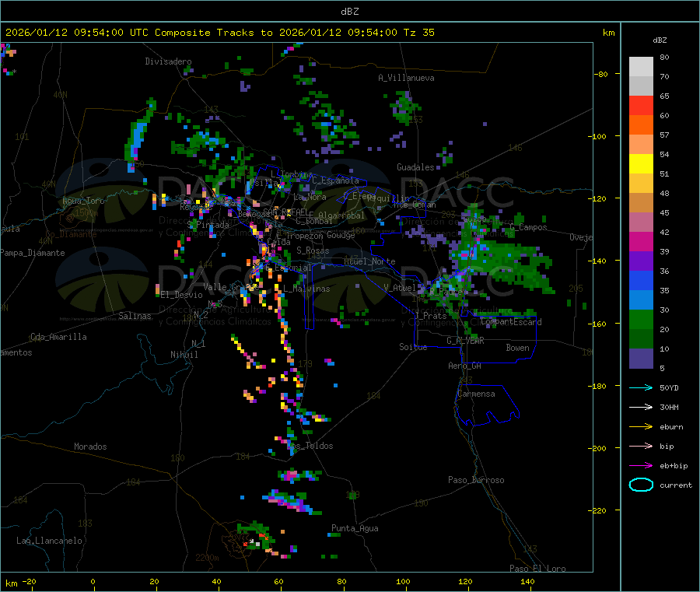Select the purple swatch in the dBZ scale

point(641,261)
